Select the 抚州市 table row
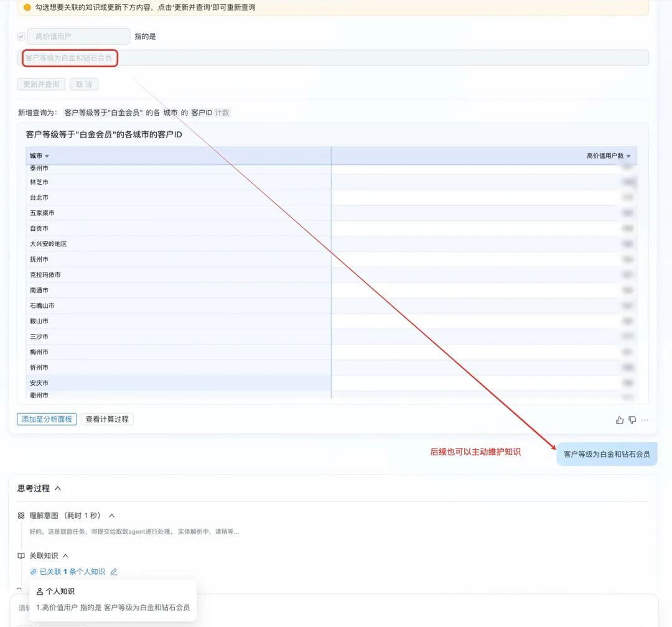This screenshot has width=672, height=627. click(x=331, y=259)
